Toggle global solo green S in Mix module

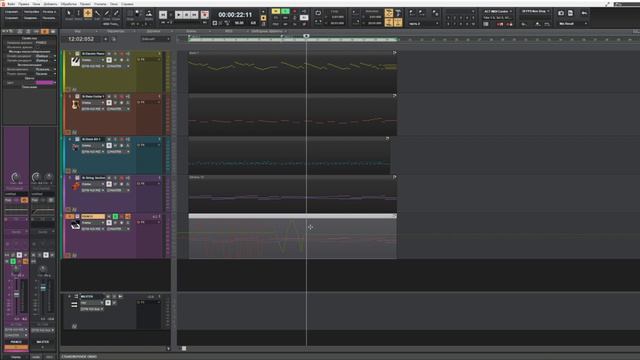point(285,11)
